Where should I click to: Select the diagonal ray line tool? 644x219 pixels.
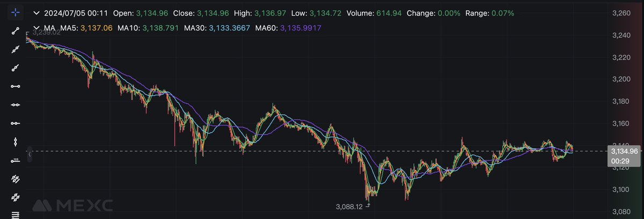(16, 67)
